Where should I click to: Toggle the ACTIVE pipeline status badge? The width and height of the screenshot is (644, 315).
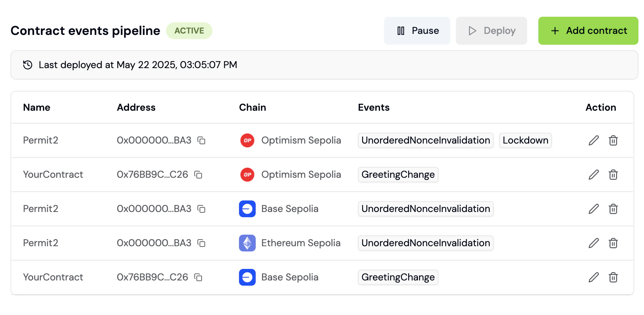(189, 30)
